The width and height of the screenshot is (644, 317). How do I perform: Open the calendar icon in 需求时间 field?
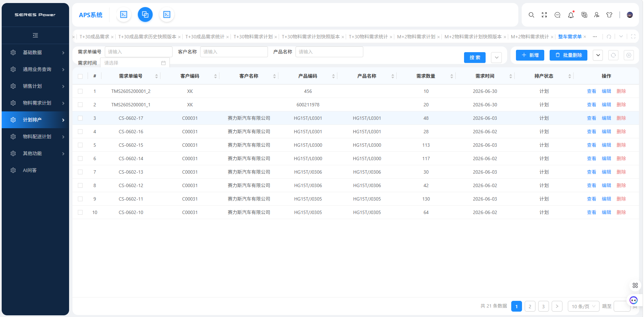click(163, 63)
